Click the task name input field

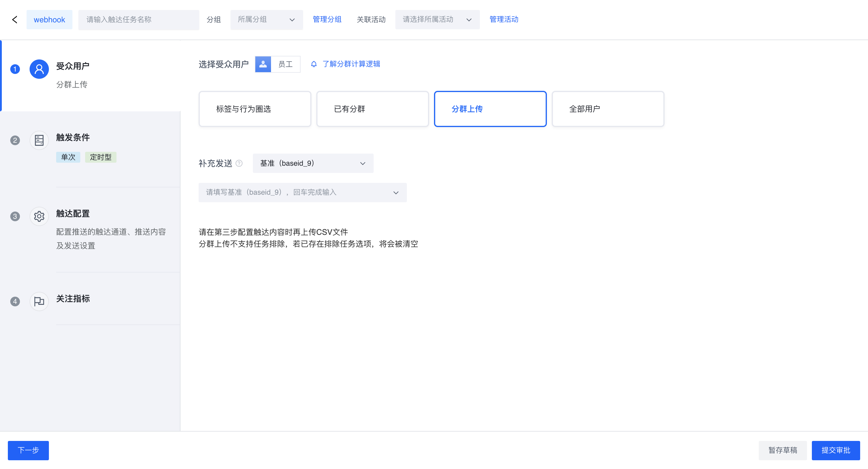pos(139,20)
